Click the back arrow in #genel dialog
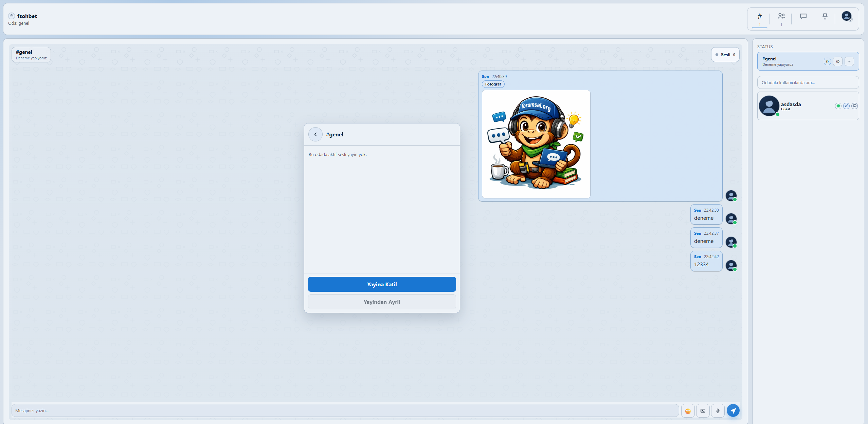 pyautogui.click(x=315, y=134)
